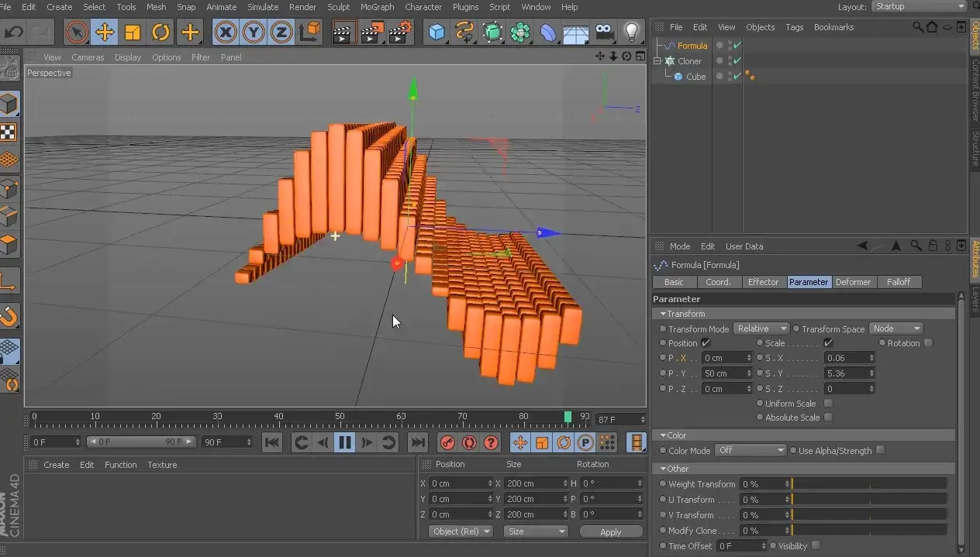Pause the timeline playback
This screenshot has width=980, height=557.
(345, 442)
